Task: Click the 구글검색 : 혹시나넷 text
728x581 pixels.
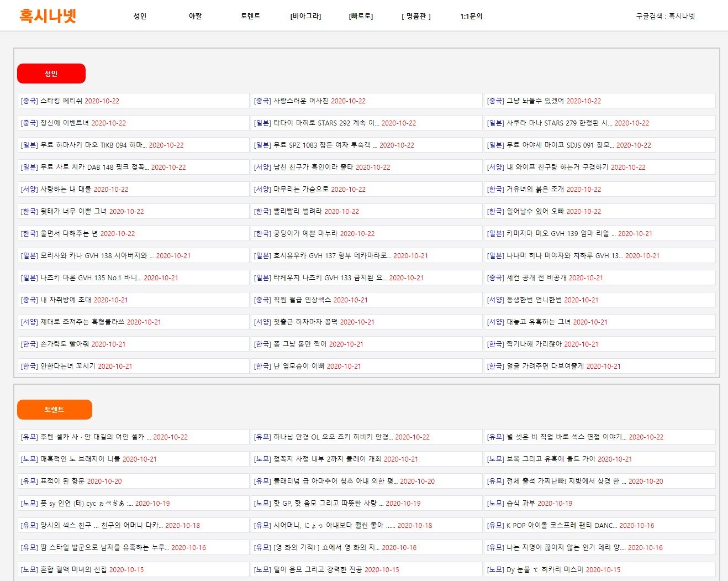Action: click(665, 16)
